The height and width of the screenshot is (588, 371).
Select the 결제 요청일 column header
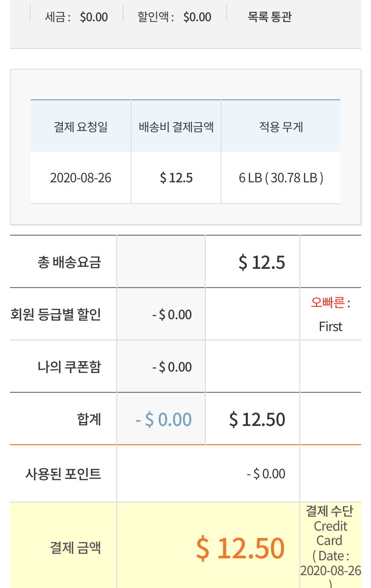click(x=81, y=127)
